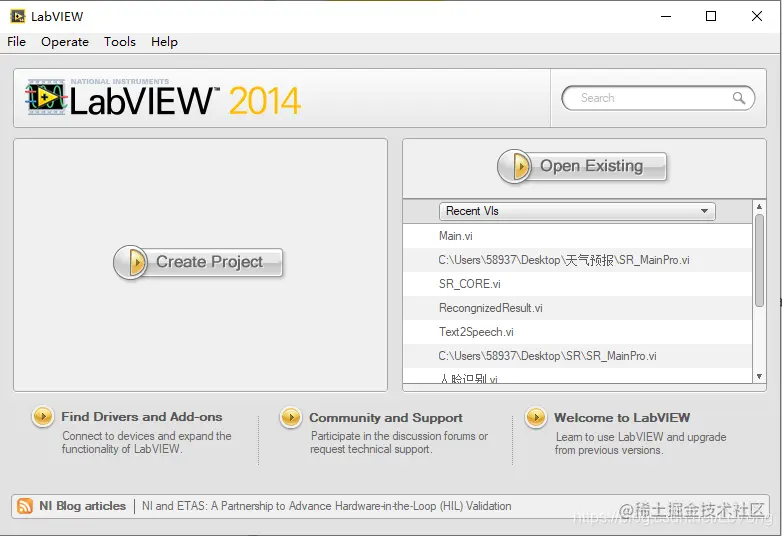Open the 天气预报\SR_MainPro.vi recent file
Screen dimensions: 782x536
[x=577, y=260]
